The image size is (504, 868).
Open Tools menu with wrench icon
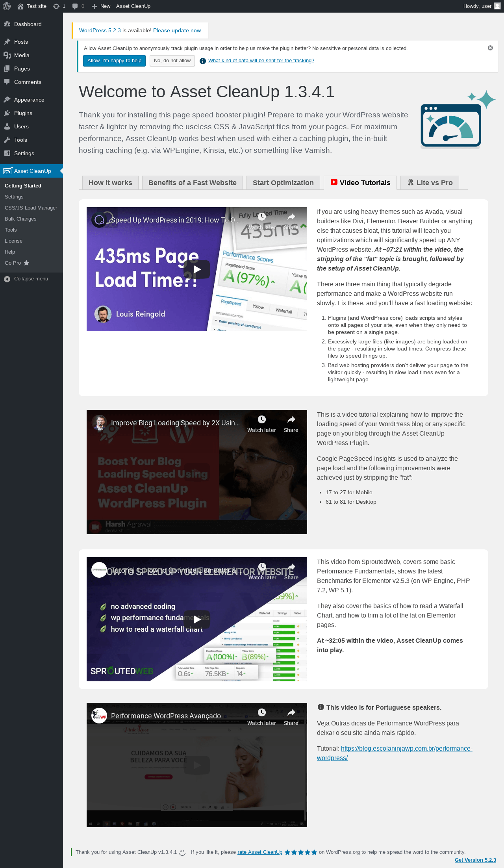31,140
